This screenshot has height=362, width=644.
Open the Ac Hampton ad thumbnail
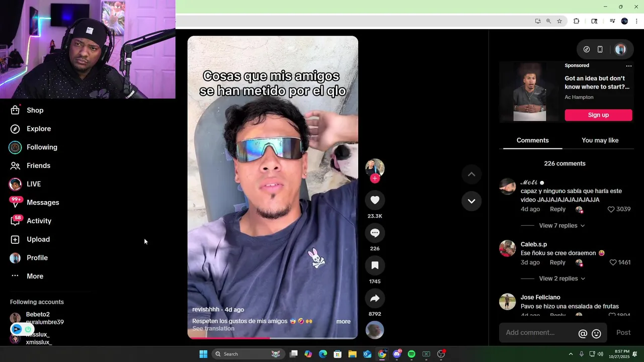point(529,92)
